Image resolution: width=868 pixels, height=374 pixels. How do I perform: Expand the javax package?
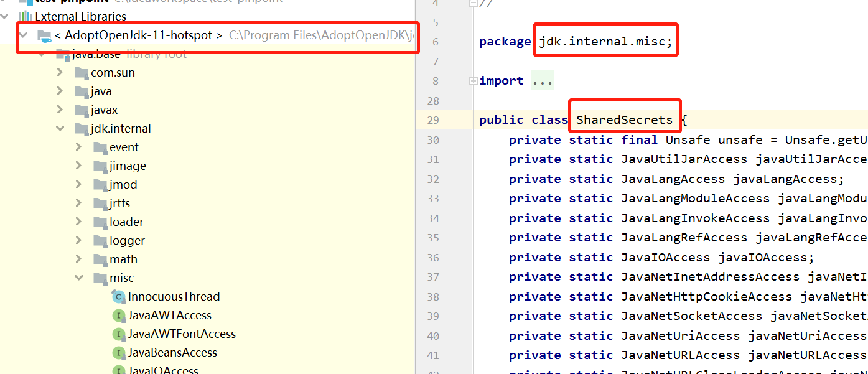(60, 110)
